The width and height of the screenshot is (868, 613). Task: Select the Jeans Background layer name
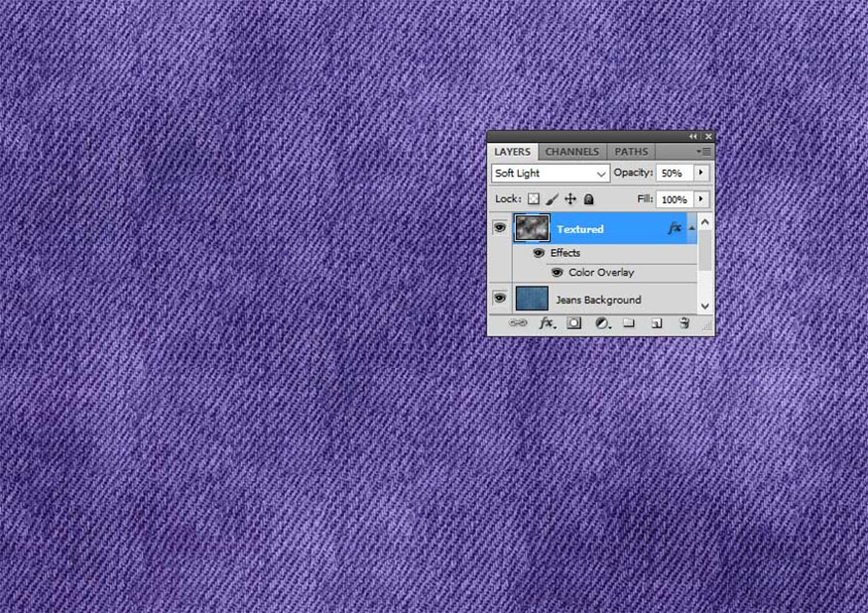[x=598, y=300]
